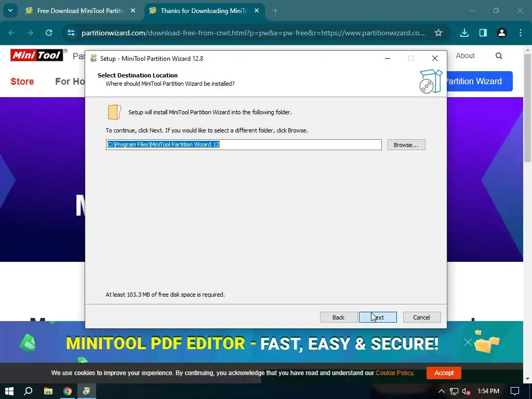Image resolution: width=532 pixels, height=399 pixels.
Task: Click the browser address bar URL
Action: (253, 33)
